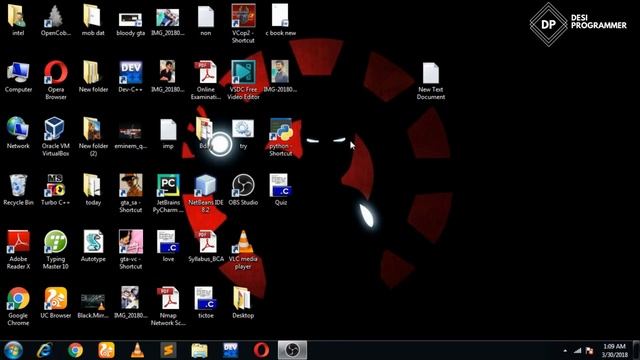Open the Windows Start menu orb
Screen dimensions: 640x360
click(x=13, y=351)
